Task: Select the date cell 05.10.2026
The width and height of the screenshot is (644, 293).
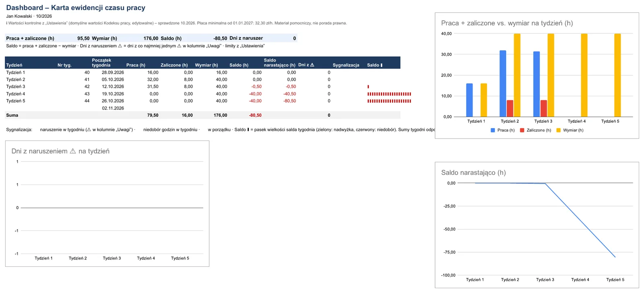Action: tap(113, 80)
